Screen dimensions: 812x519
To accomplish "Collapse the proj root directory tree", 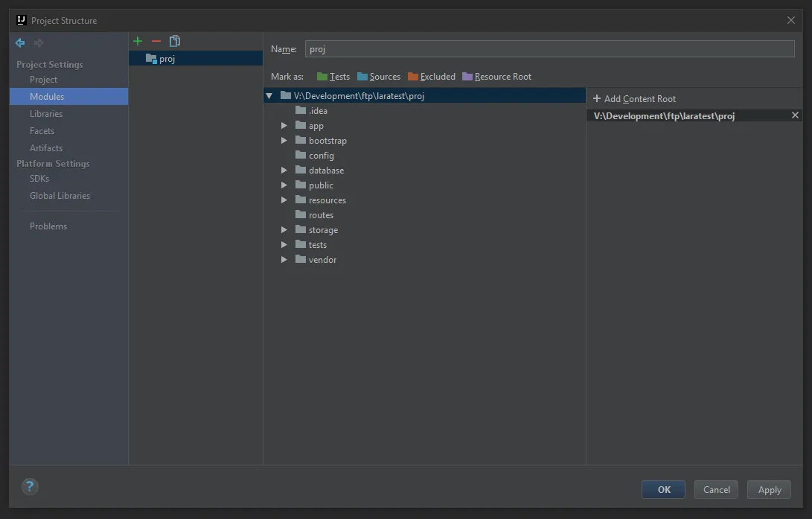I will tap(269, 96).
